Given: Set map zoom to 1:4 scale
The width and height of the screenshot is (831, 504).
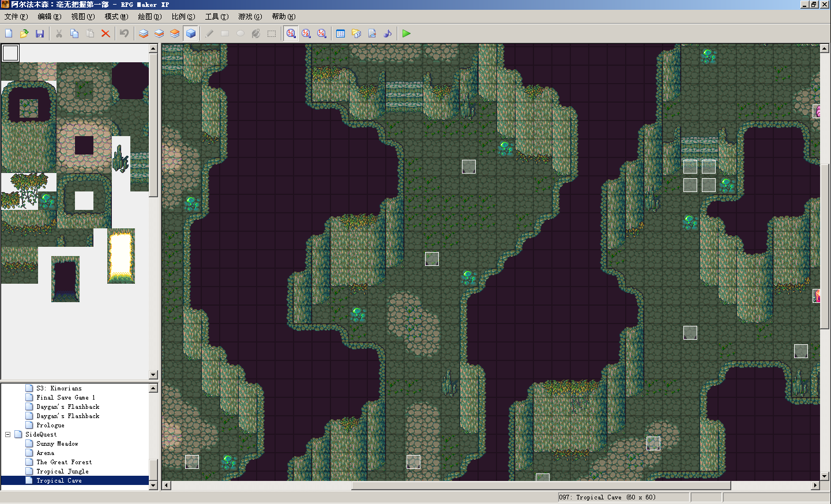Looking at the screenshot, I should tap(322, 33).
